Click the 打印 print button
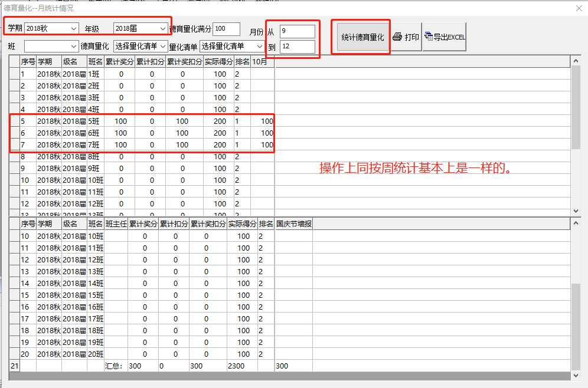 pyautogui.click(x=406, y=37)
